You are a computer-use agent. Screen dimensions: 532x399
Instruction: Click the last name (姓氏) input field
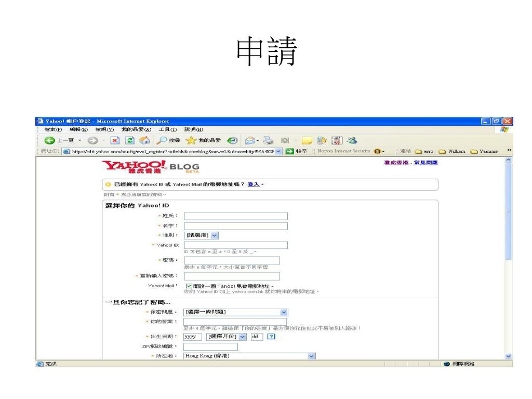pyautogui.click(x=236, y=216)
